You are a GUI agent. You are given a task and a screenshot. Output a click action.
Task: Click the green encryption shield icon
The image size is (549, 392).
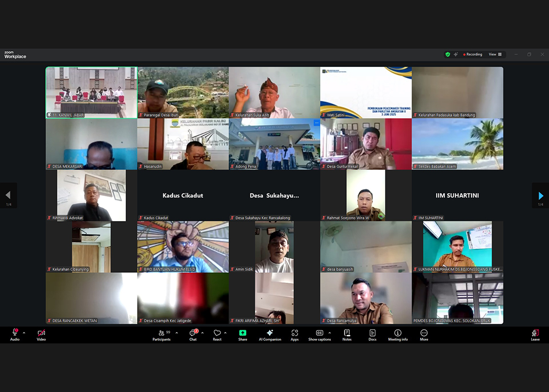(x=448, y=54)
